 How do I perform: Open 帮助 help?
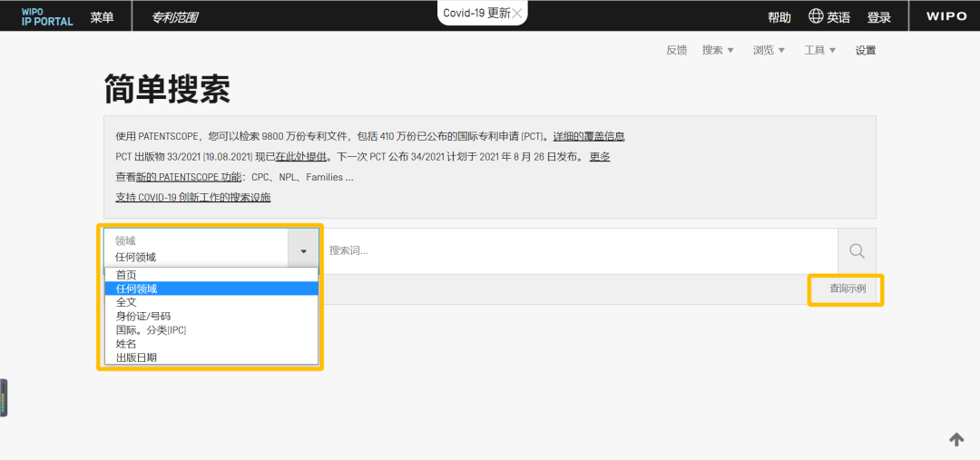click(779, 17)
